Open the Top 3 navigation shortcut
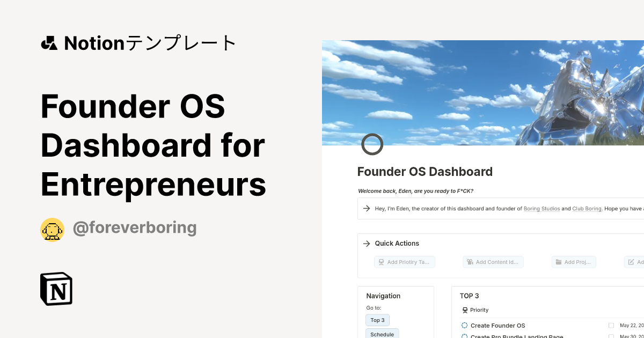The width and height of the screenshot is (644, 338). click(x=377, y=320)
